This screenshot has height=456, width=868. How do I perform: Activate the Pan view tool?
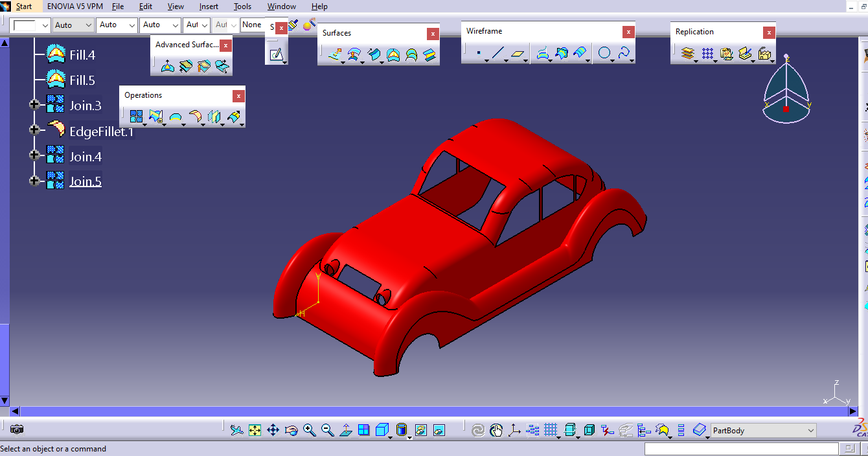tap(273, 429)
